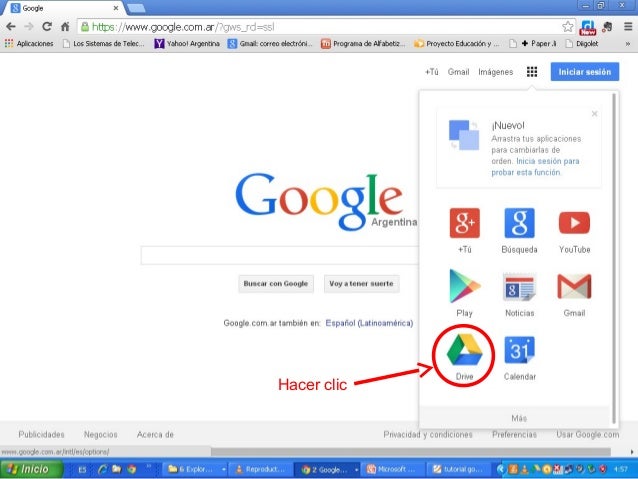
Task: Switch to the Microsoft ... taskbar item
Action: pos(393,469)
